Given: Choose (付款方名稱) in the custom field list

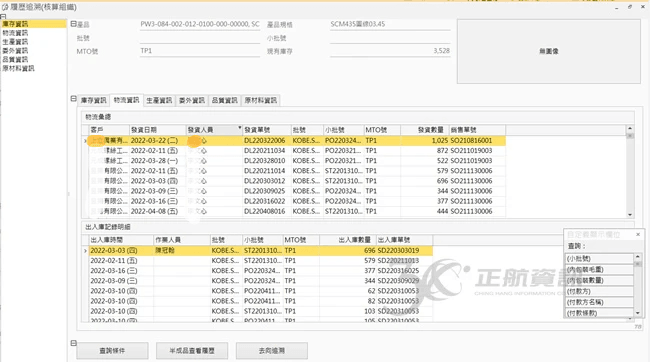Looking at the screenshot, I should (x=599, y=302).
